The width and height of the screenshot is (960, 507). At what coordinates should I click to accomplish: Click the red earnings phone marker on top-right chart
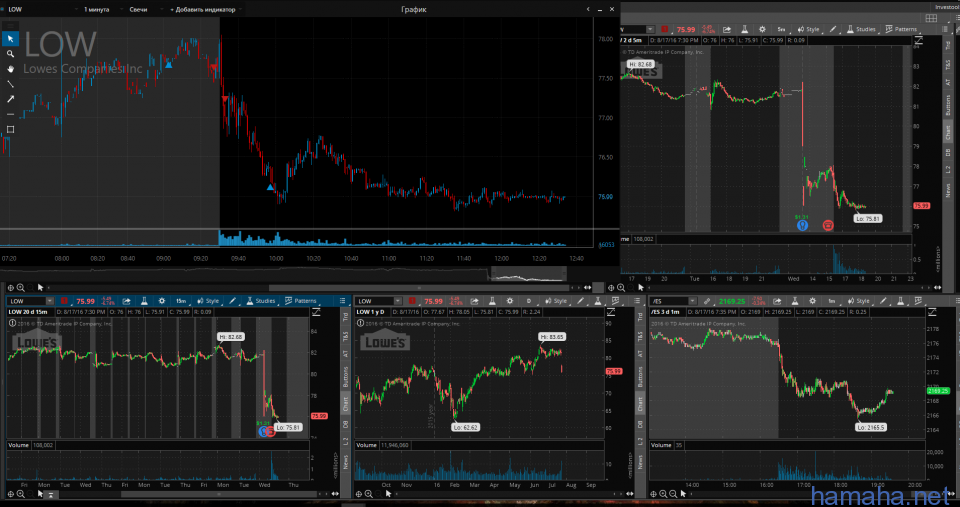tap(828, 225)
